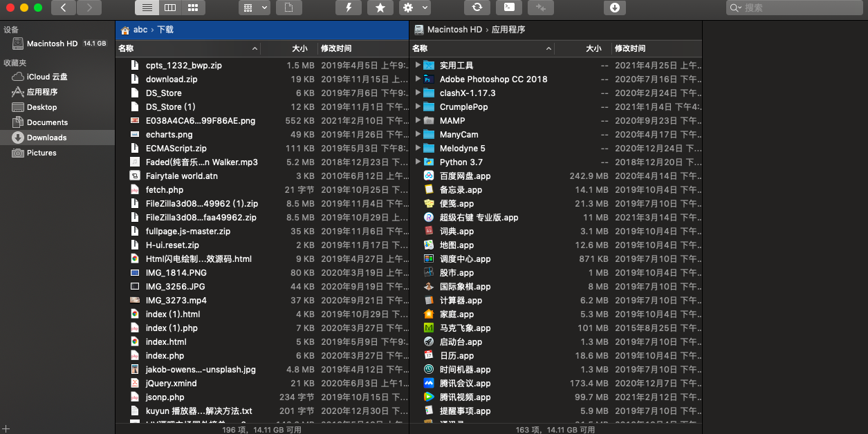The height and width of the screenshot is (434, 868).
Task: Switch to icon grid view mode
Action: 192,8
